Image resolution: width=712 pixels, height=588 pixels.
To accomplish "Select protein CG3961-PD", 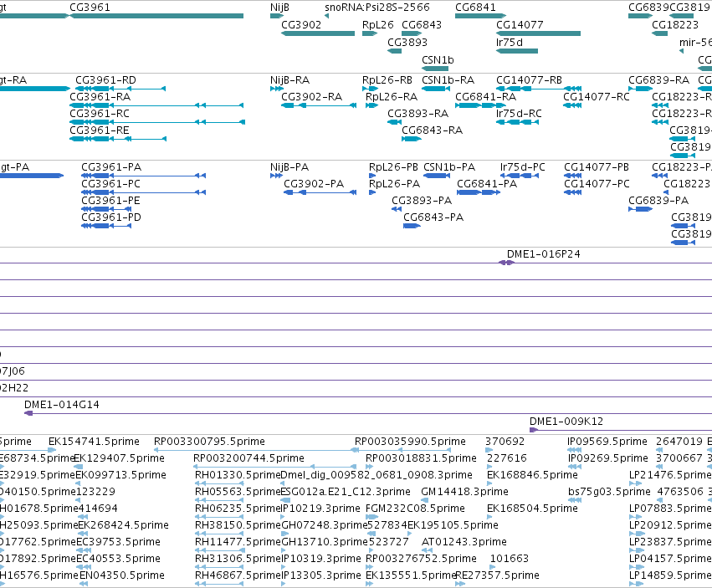I will pos(111,217).
